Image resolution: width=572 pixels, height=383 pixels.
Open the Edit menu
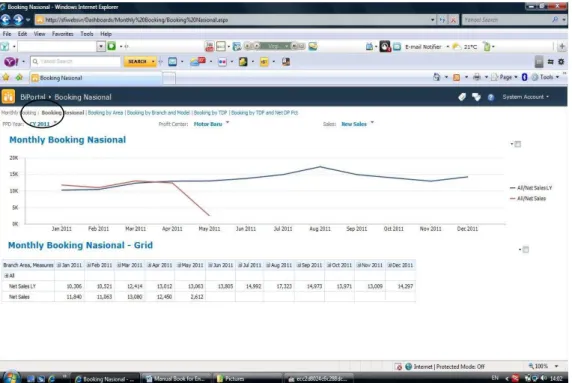[22, 34]
